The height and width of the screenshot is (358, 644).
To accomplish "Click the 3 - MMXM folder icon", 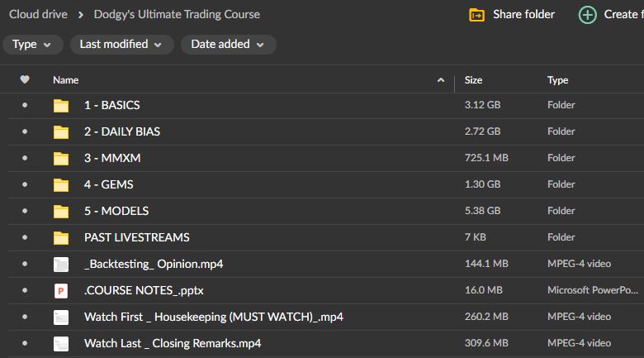I will (x=61, y=159).
